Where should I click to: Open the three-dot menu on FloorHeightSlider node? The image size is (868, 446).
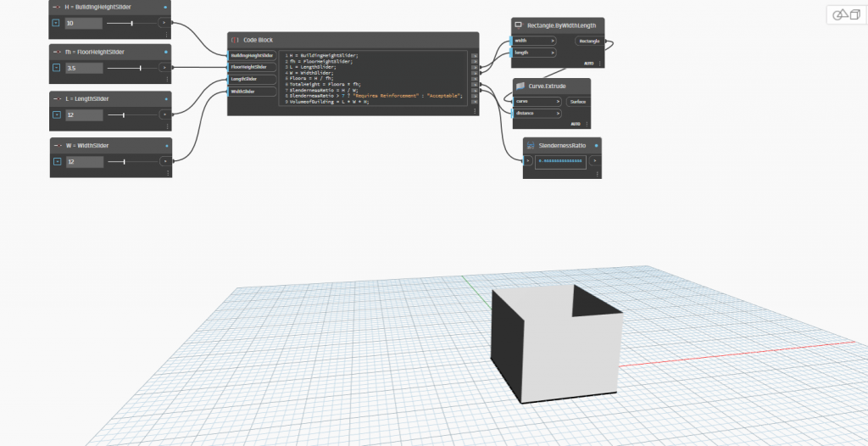pos(167,80)
